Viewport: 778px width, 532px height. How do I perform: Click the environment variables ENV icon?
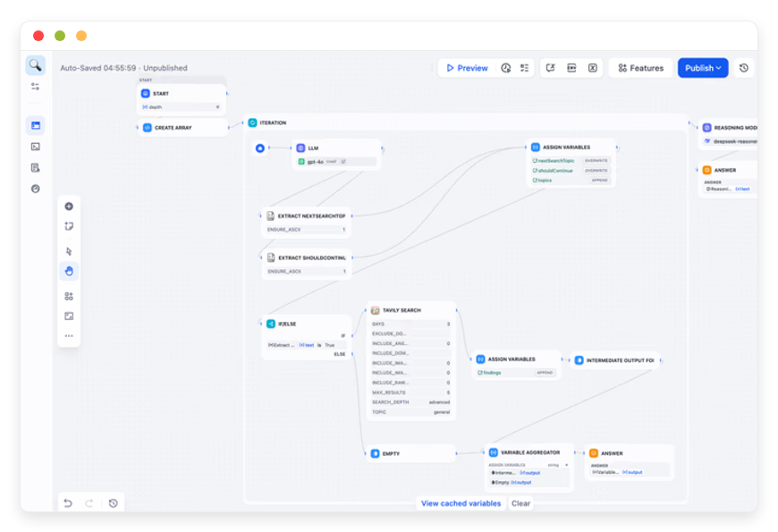point(571,68)
